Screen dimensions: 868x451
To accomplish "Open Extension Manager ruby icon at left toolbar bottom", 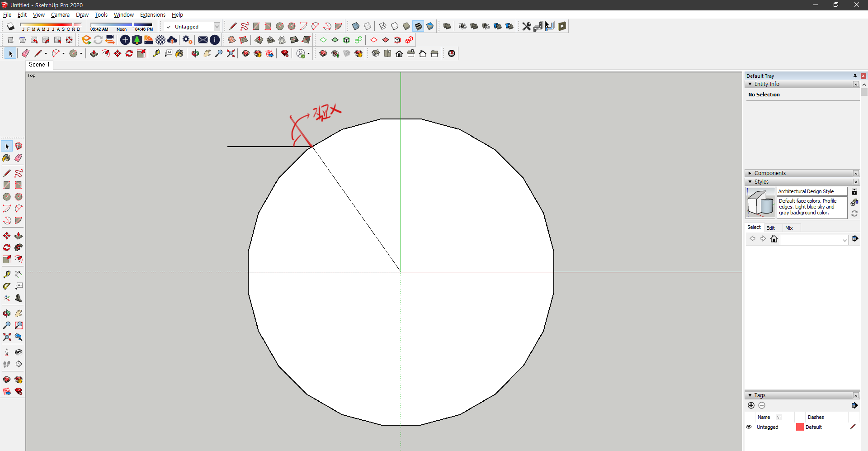I will [x=19, y=391].
